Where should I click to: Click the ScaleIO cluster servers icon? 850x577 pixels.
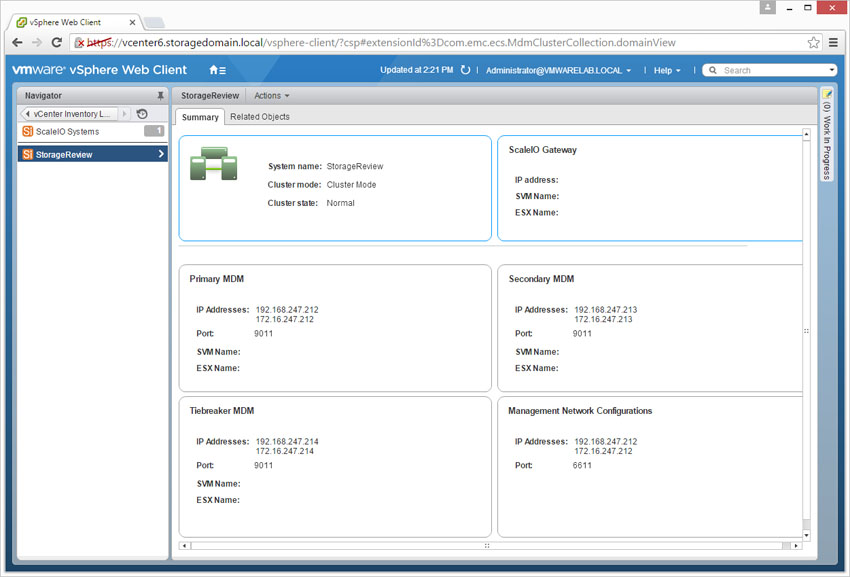(214, 163)
